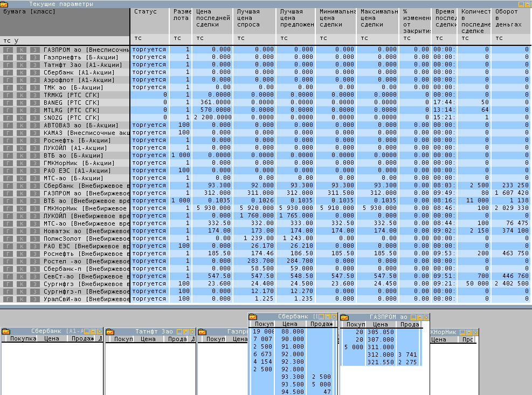The width and height of the screenshot is (532, 395).
Task: Click the К button for Новатэк ао row
Action: tap(22, 231)
